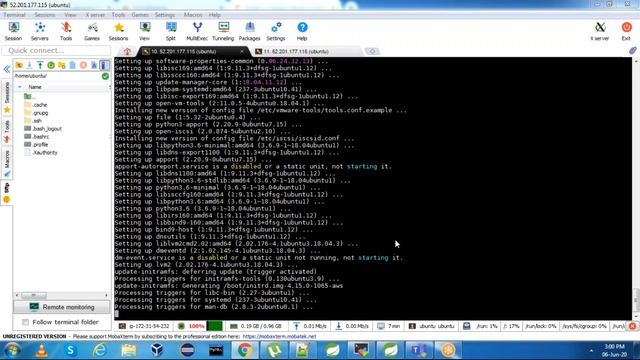This screenshot has height=360, width=640.
Task: Click the Quick connect input field
Action: click(x=56, y=51)
